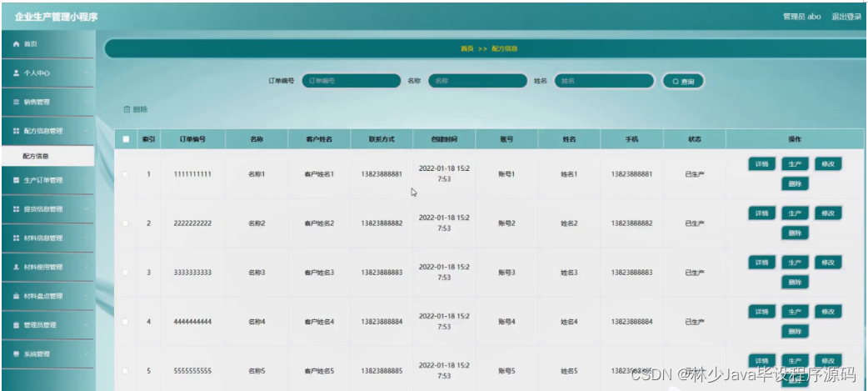Viewport: 868px width, 391px height.
Task: Click the grid icon beside 材料信息管理
Action: [x=16, y=238]
